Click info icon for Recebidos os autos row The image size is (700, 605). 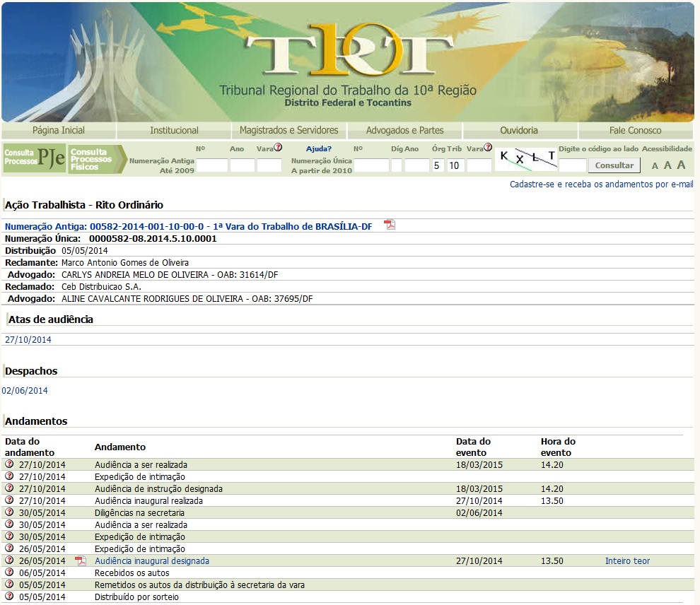pyautogui.click(x=9, y=572)
